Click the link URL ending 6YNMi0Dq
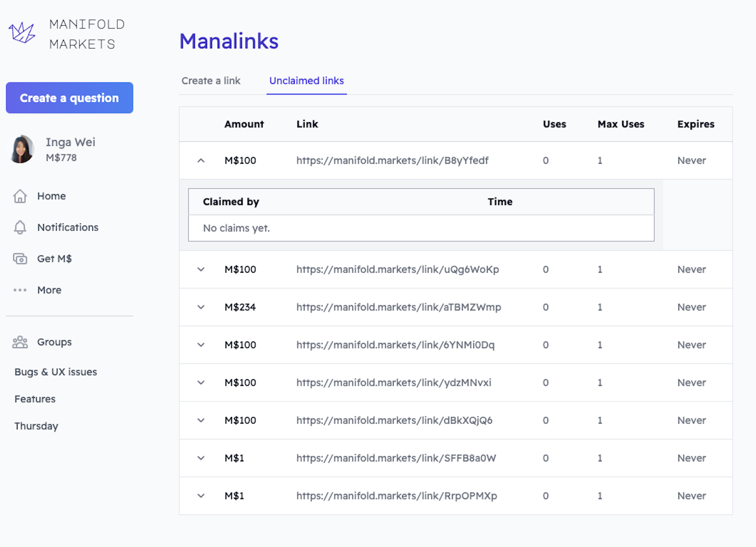Screen dimensions: 756x547 (395, 345)
